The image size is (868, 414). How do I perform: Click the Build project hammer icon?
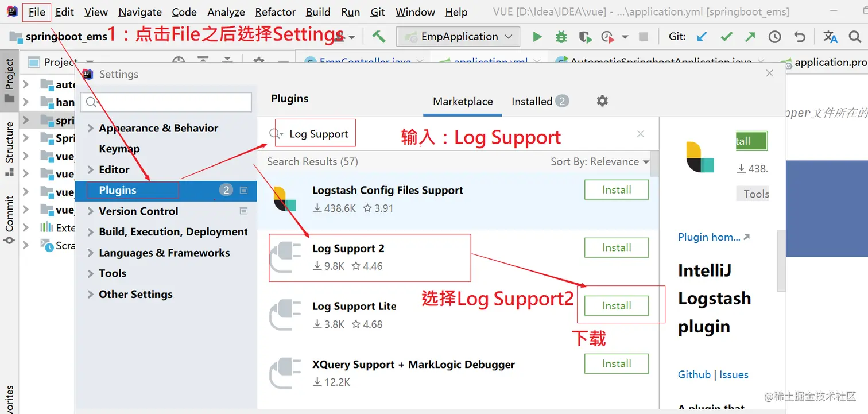[x=379, y=37]
